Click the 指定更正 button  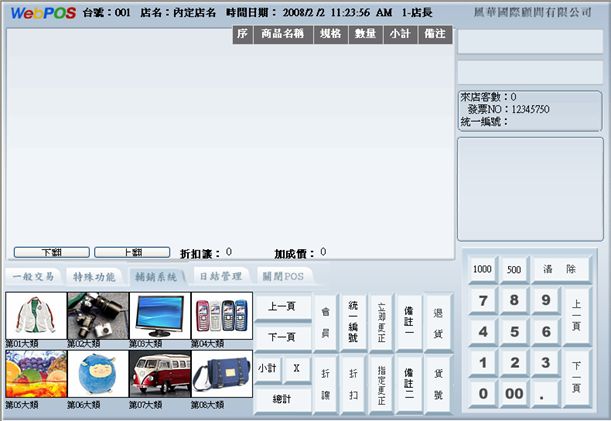[381, 384]
